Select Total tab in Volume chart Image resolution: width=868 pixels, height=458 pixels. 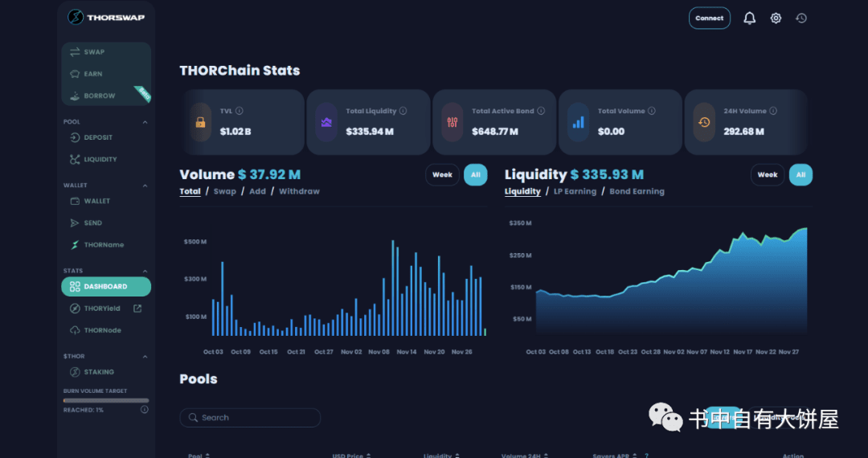tap(190, 191)
